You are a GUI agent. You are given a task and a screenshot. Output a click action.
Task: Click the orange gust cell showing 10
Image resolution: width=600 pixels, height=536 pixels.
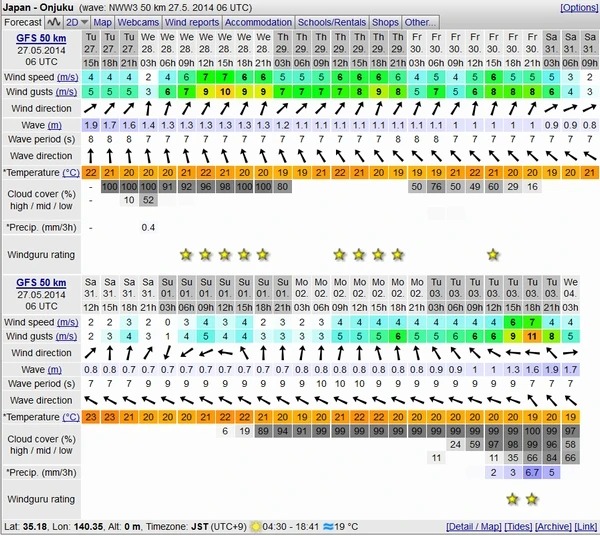click(x=225, y=92)
